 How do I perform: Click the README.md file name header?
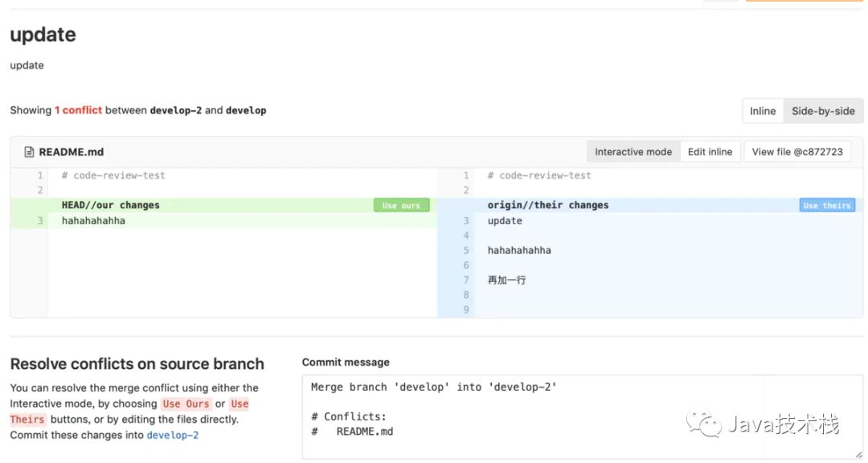click(x=71, y=152)
